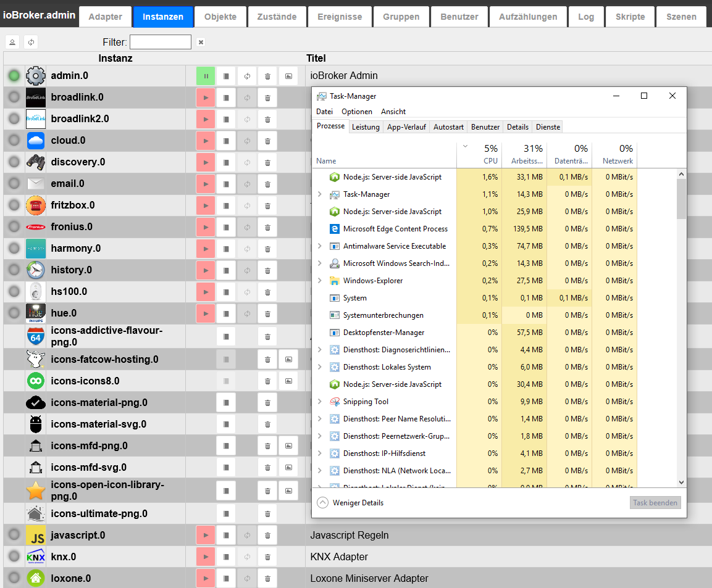Open the Log tab in ioBroker

pyautogui.click(x=586, y=17)
